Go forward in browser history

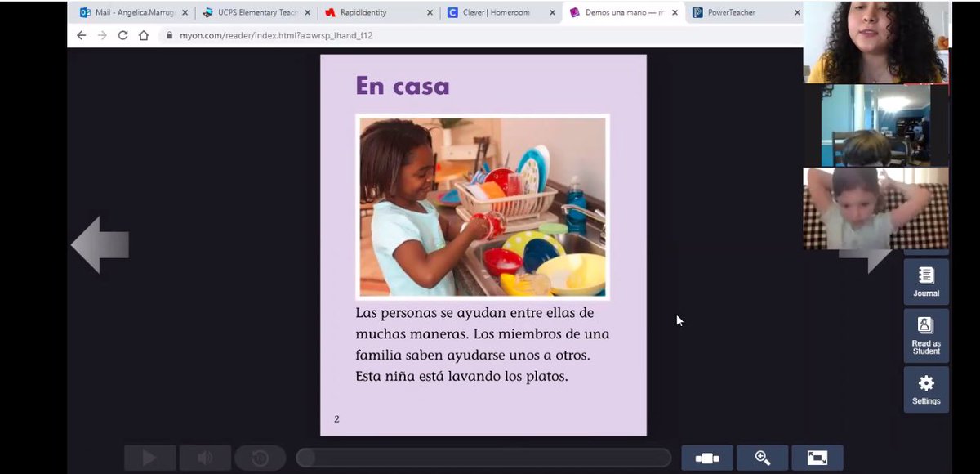point(102,35)
